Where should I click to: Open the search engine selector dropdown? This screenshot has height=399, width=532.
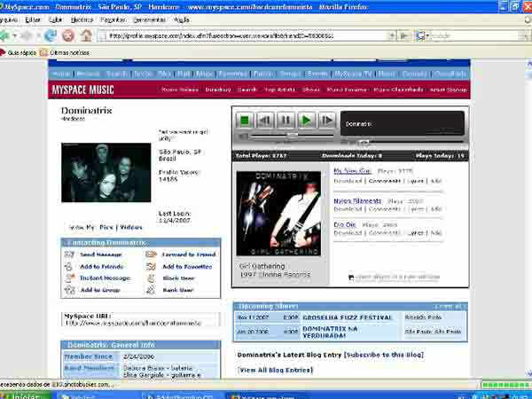422,35
